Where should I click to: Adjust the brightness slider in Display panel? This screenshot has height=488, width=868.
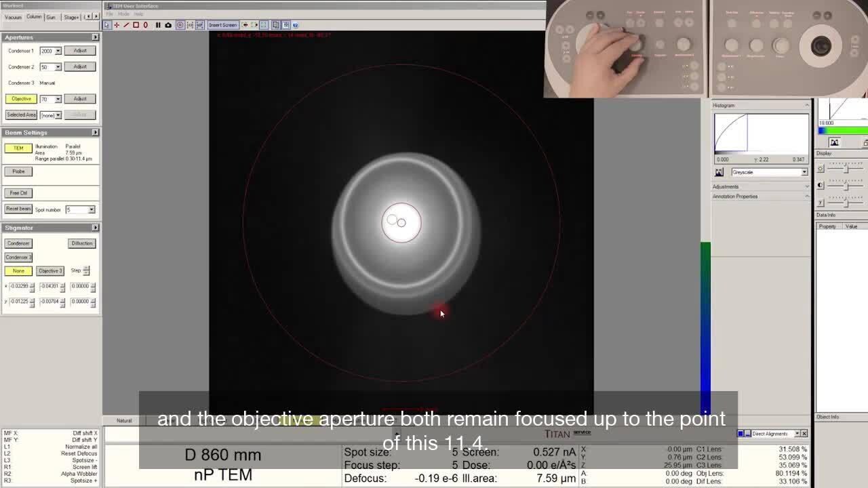(846, 168)
